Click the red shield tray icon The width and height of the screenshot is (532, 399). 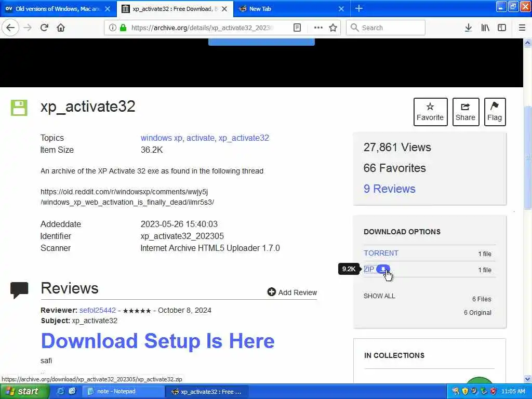[494, 391]
